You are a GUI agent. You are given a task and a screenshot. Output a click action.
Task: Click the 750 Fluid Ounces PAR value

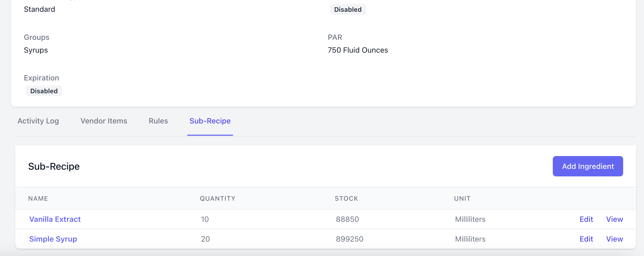(358, 50)
